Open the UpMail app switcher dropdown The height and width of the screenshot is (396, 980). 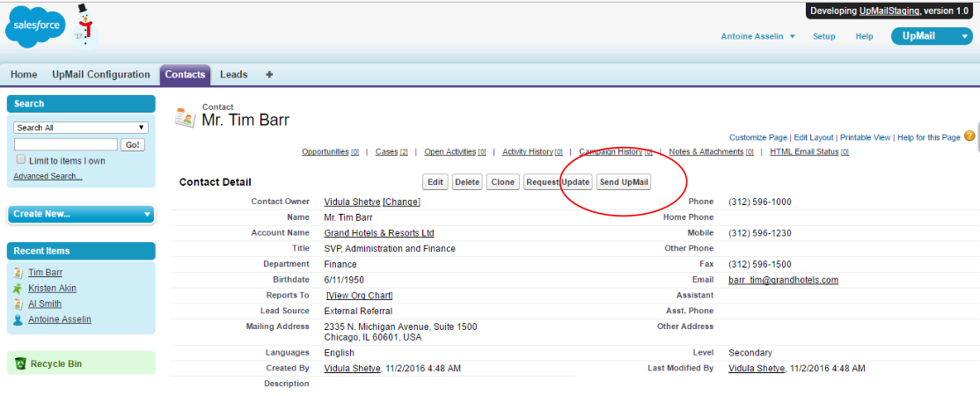coord(932,36)
